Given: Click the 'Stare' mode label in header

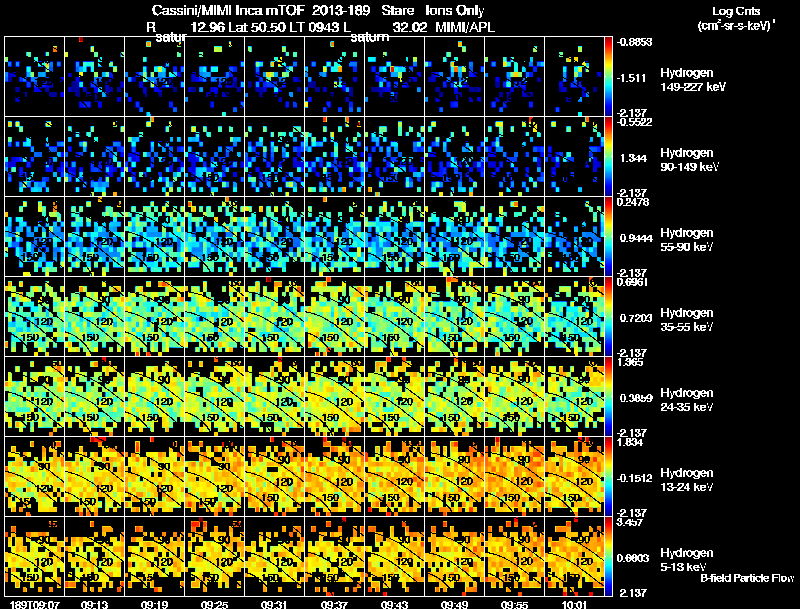Looking at the screenshot, I should point(398,11).
